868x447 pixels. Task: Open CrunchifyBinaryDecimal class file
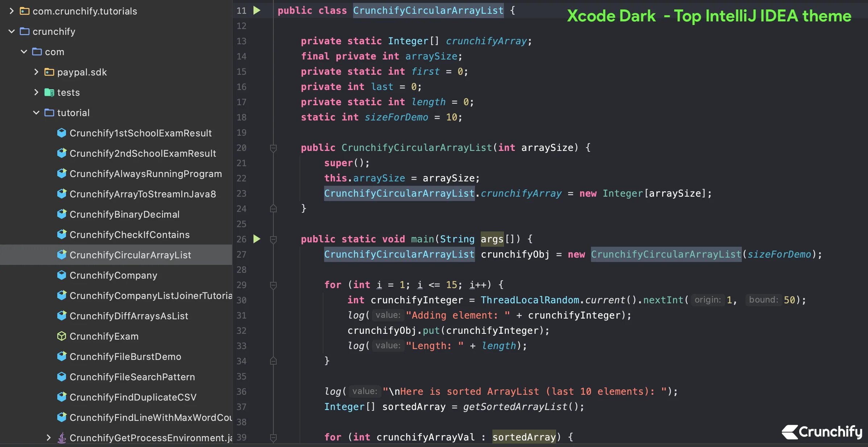pyautogui.click(x=124, y=214)
